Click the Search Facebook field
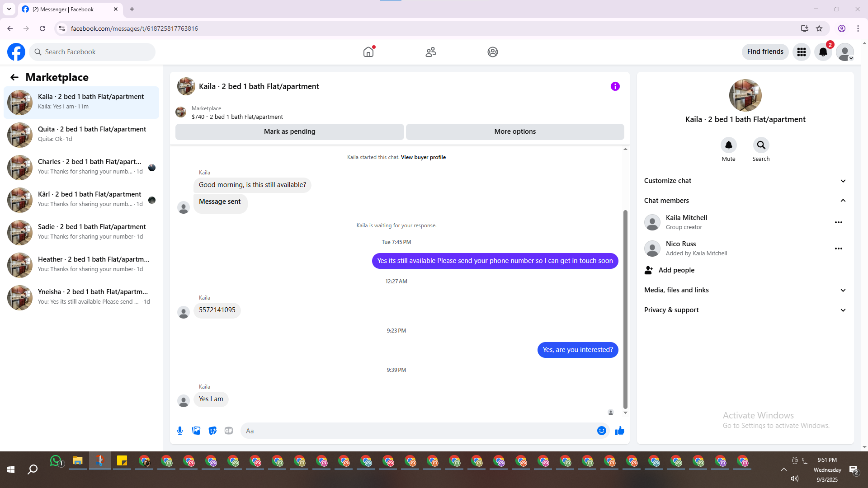The height and width of the screenshot is (488, 868). 92,52
